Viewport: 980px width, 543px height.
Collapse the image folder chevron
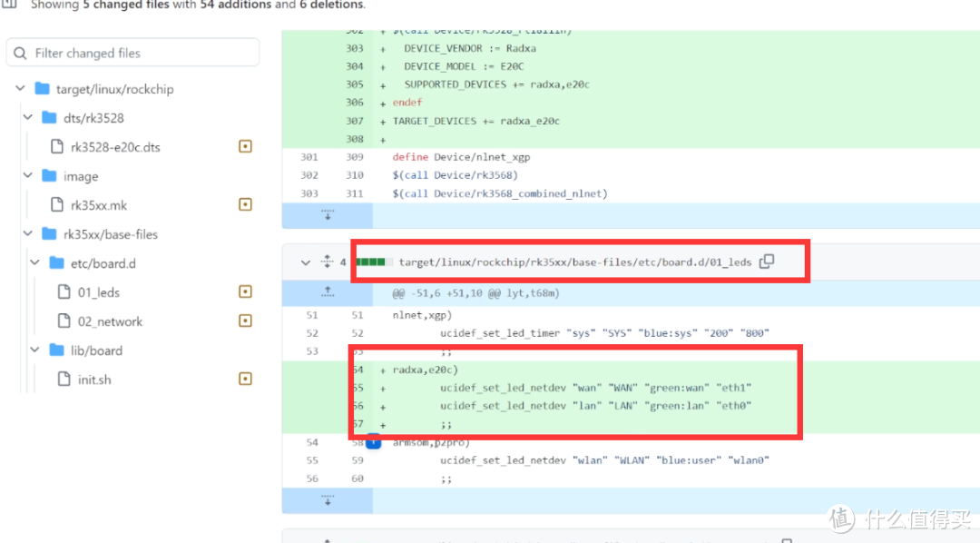click(x=27, y=175)
